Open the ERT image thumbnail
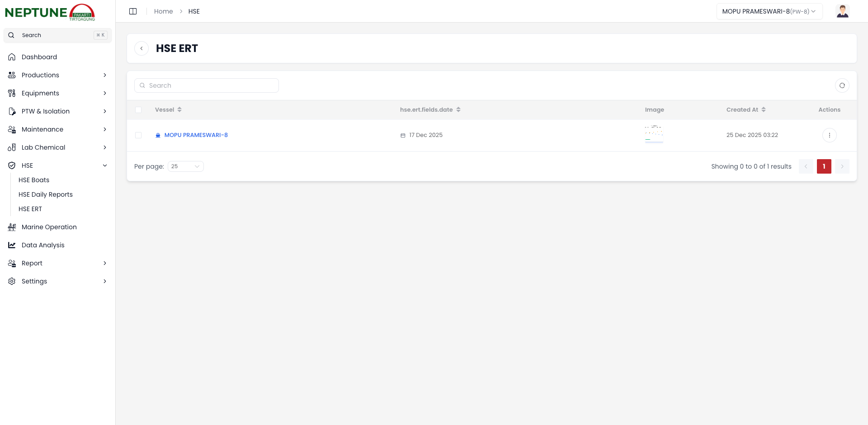The image size is (868, 425). [654, 135]
